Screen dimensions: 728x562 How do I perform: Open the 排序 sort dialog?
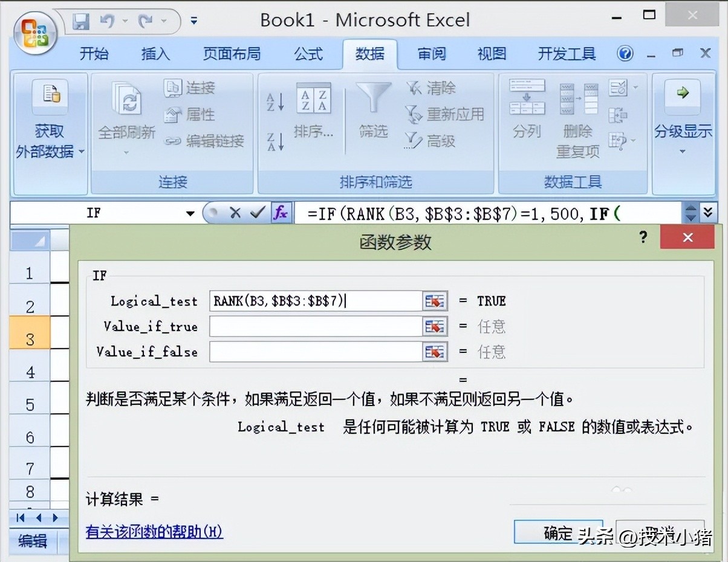coord(314,112)
